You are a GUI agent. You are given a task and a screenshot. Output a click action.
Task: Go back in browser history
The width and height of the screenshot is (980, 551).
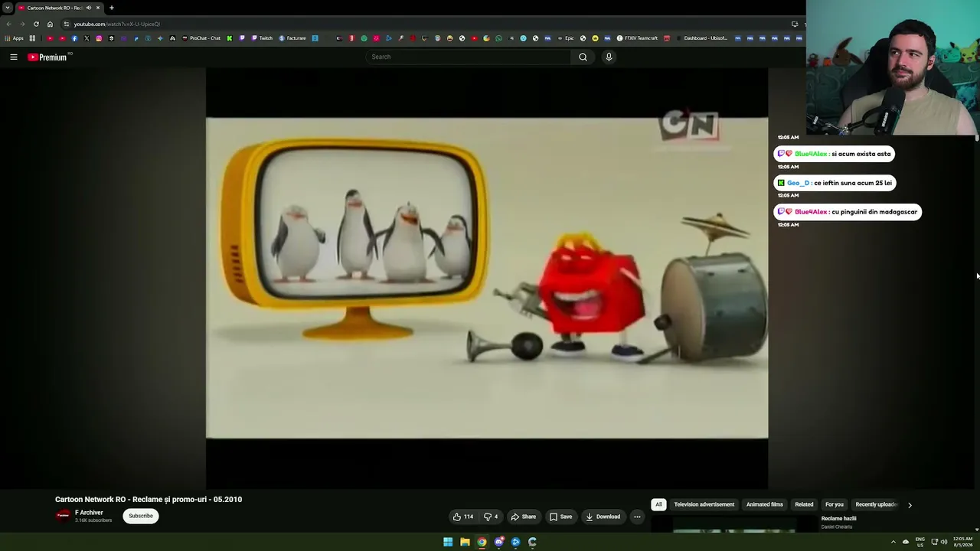coord(8,24)
